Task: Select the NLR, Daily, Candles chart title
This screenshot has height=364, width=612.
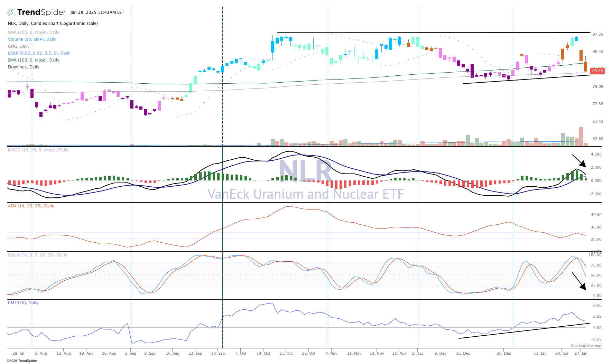Action: (x=53, y=24)
